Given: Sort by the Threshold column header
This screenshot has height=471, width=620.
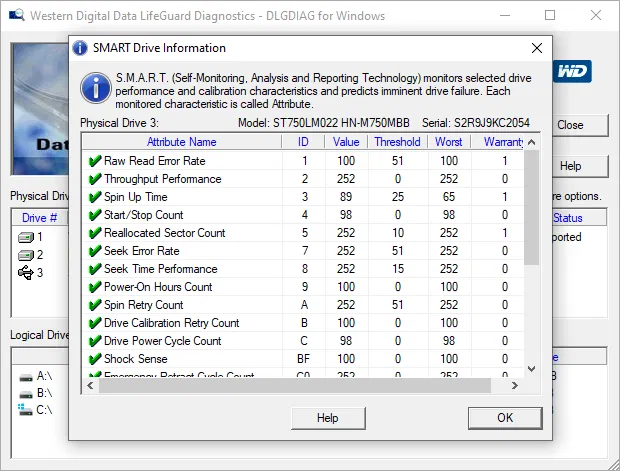Looking at the screenshot, I should coord(397,142).
